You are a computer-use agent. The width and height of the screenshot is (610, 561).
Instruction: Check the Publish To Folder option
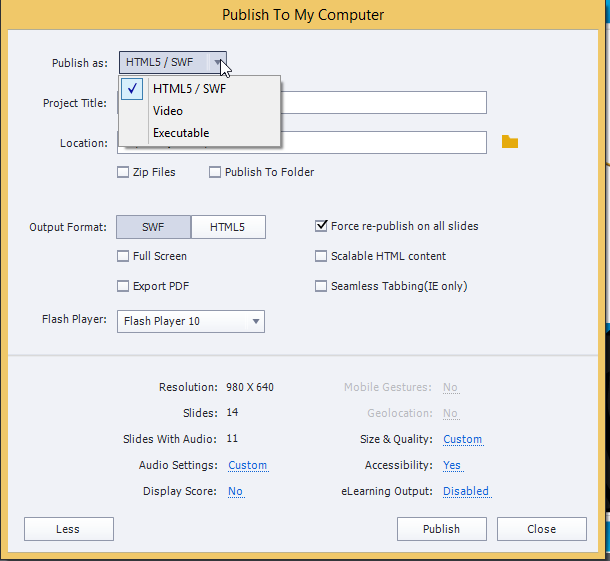pyautogui.click(x=215, y=172)
